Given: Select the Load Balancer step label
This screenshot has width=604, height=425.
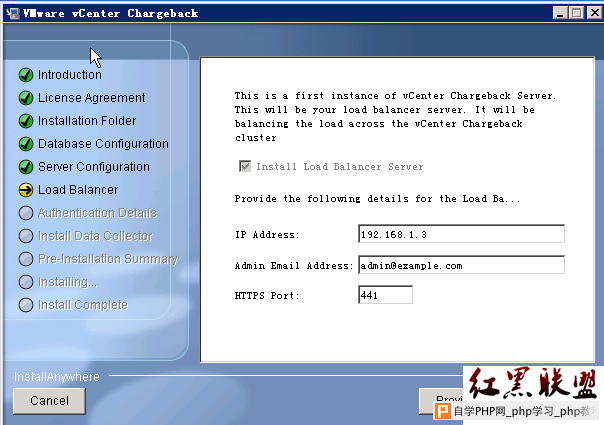Looking at the screenshot, I should [x=78, y=190].
